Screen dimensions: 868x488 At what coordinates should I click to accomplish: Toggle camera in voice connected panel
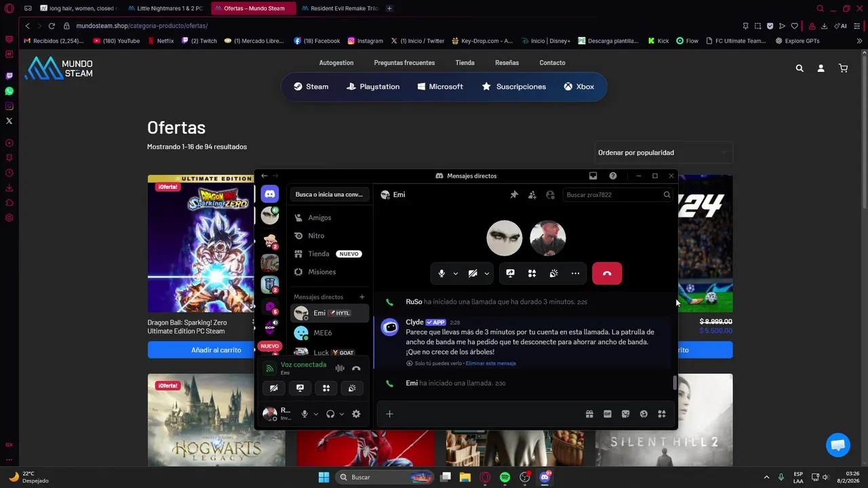click(274, 388)
